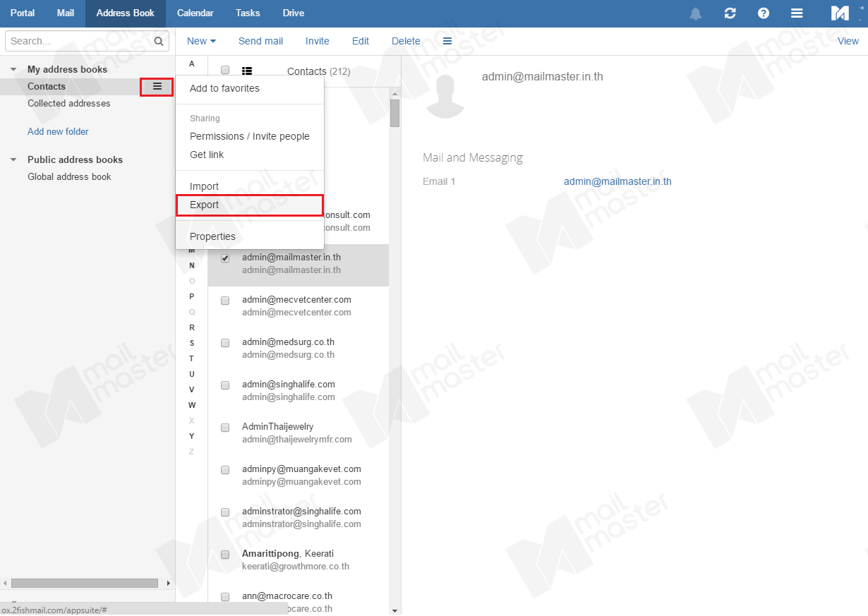Open the Tasks tab
The width and height of the screenshot is (868, 616).
248,13
